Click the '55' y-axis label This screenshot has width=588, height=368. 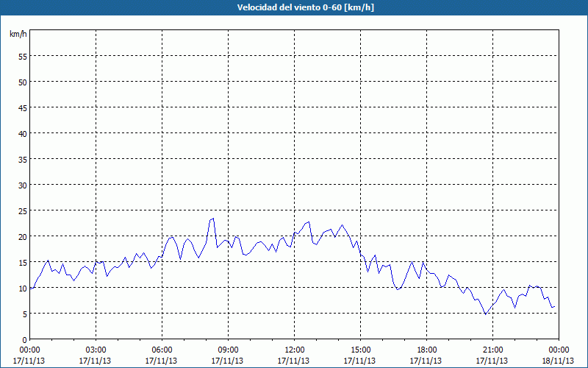coord(23,57)
